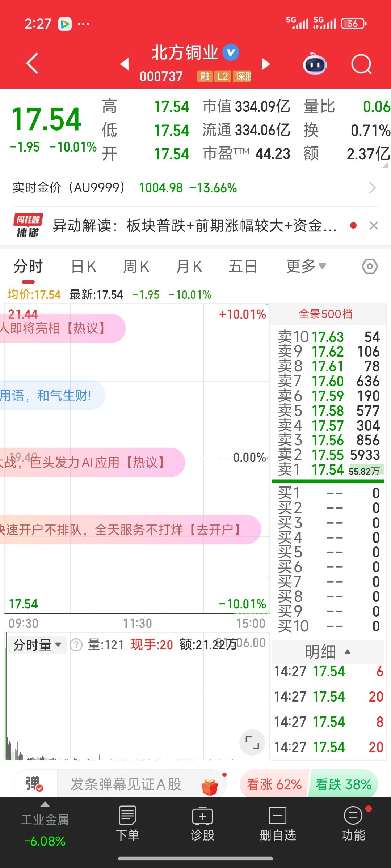Select 卖2 17.55 order row
Screen dimensions: 391x868
[x=329, y=455]
